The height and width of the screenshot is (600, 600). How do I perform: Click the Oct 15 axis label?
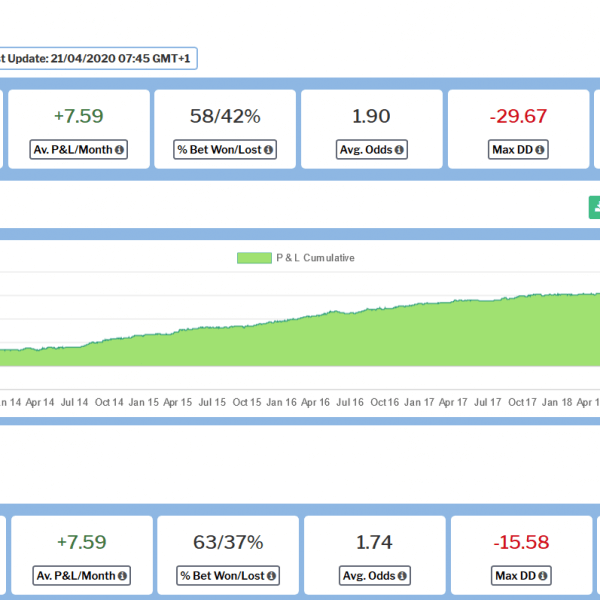point(247,403)
